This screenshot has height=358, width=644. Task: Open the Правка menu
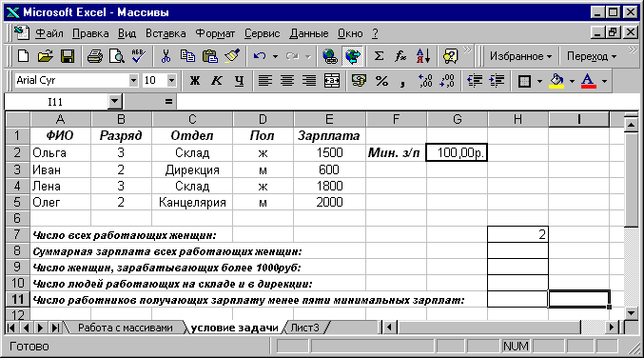pyautogui.click(x=90, y=33)
